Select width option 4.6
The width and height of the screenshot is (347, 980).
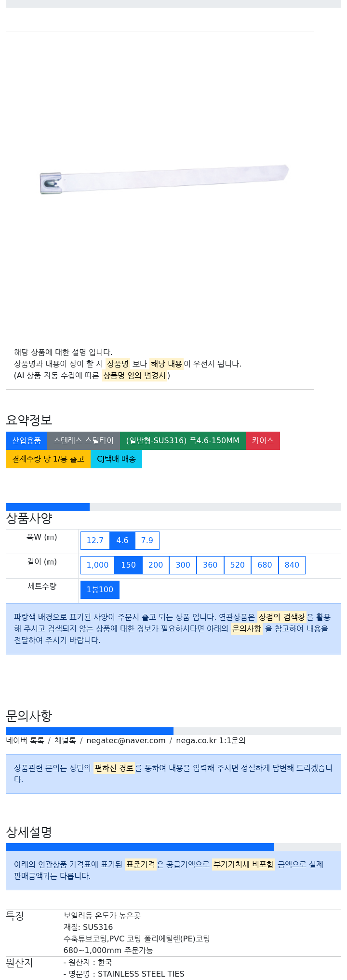pyautogui.click(x=122, y=541)
